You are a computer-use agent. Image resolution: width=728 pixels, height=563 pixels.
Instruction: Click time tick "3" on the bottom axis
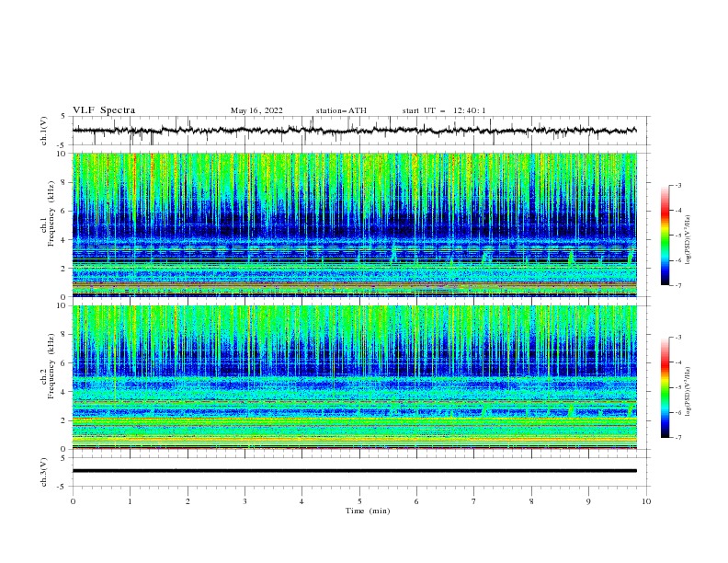point(245,501)
